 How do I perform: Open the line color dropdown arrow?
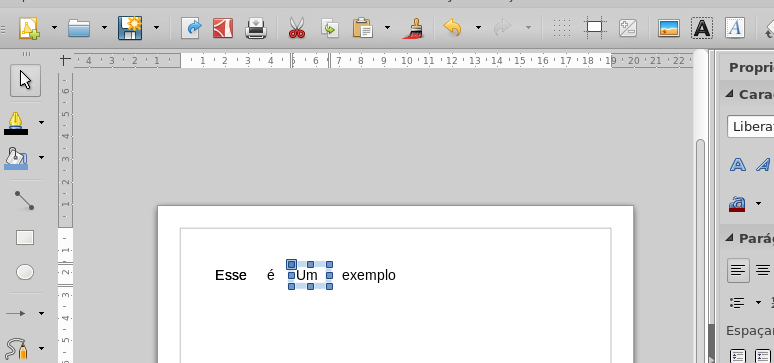click(x=41, y=122)
